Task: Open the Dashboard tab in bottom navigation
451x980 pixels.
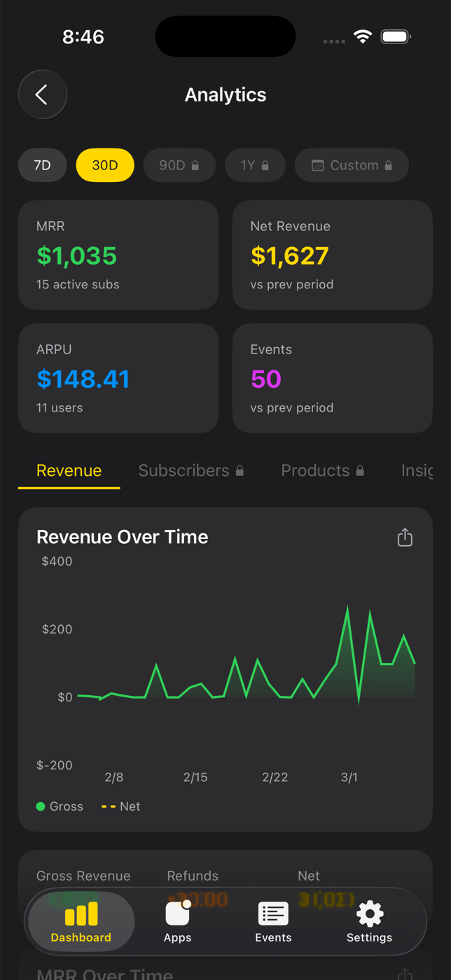Action: [80, 921]
